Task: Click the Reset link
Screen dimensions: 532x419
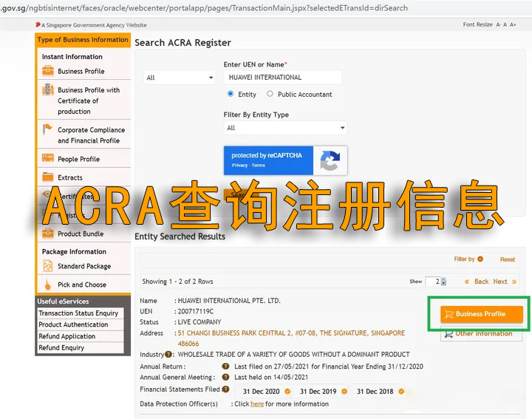Action: point(507,259)
